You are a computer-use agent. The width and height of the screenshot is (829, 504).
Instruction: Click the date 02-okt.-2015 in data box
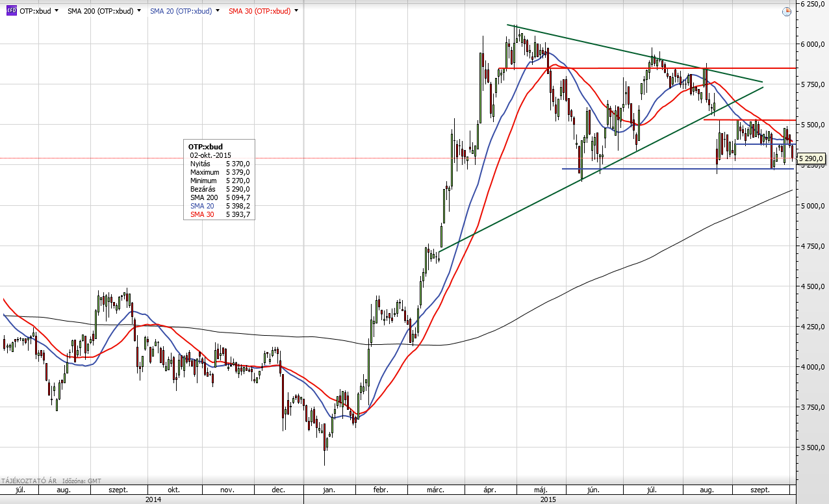pos(210,155)
